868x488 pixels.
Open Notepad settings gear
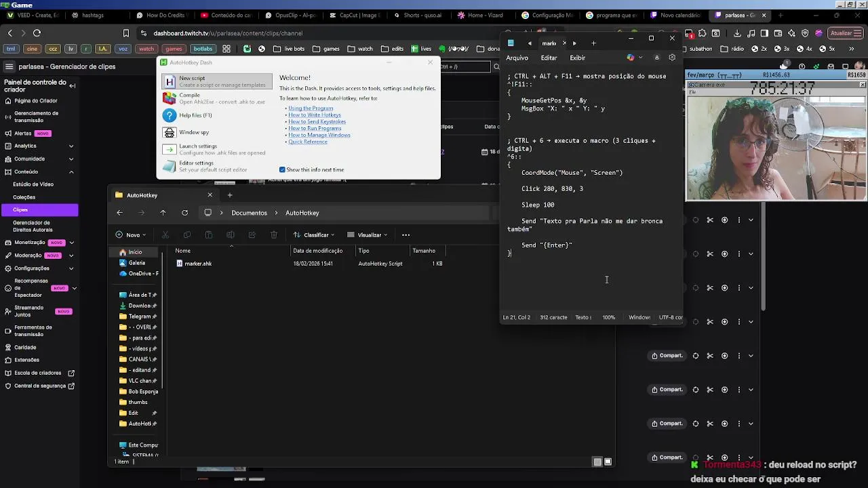[x=672, y=58]
